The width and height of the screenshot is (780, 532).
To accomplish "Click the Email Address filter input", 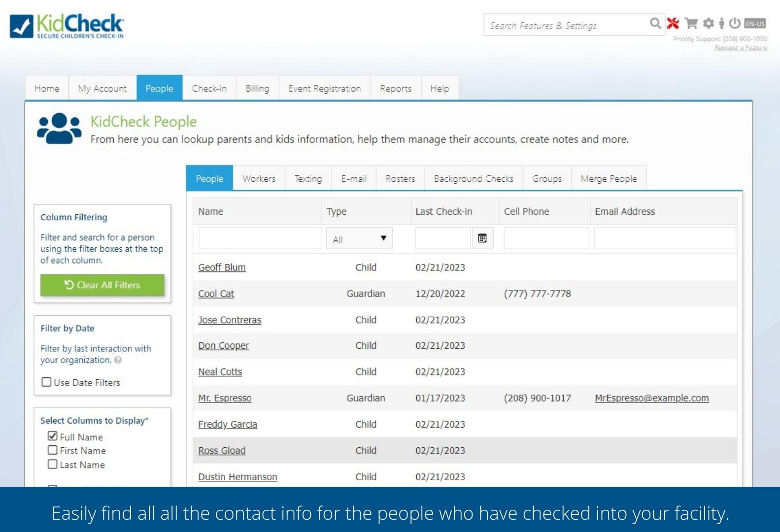I will coord(665,238).
